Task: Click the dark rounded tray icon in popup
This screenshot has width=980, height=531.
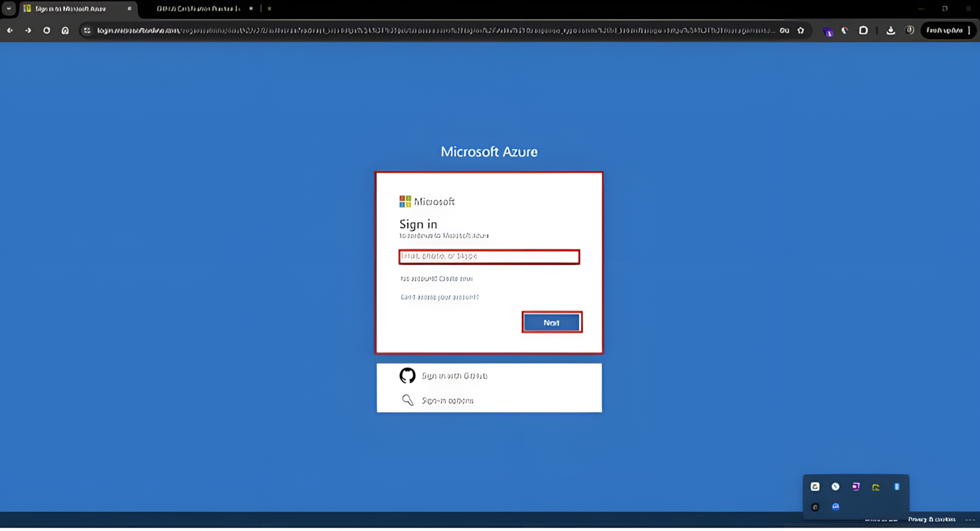Action: point(815,507)
